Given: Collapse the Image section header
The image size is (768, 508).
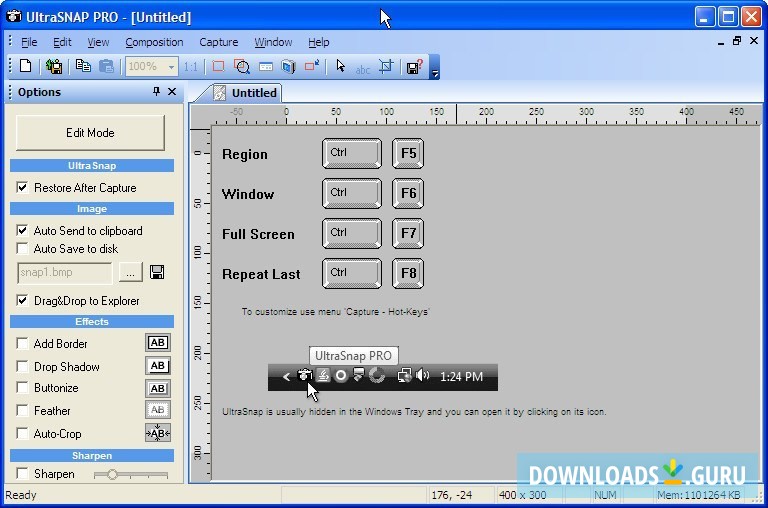Looking at the screenshot, I should pyautogui.click(x=92, y=209).
